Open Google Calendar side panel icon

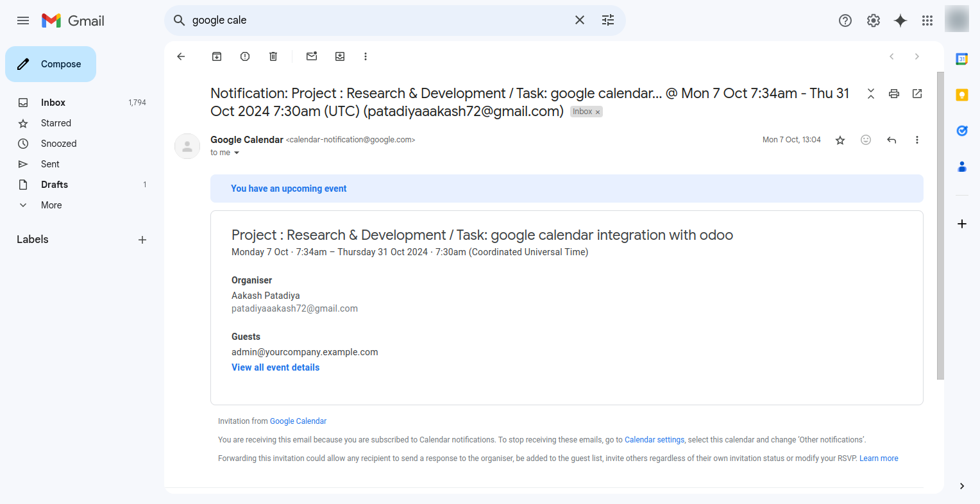(x=962, y=59)
